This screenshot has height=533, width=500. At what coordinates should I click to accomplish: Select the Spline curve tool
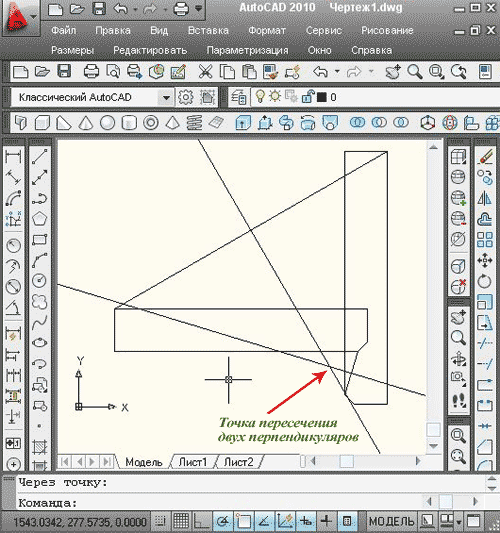click(40, 322)
